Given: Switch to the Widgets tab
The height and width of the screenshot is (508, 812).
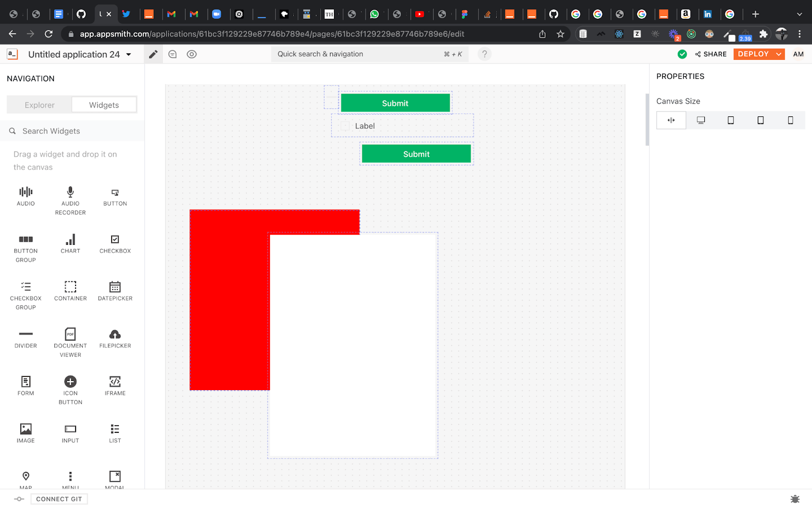Looking at the screenshot, I should pyautogui.click(x=104, y=105).
